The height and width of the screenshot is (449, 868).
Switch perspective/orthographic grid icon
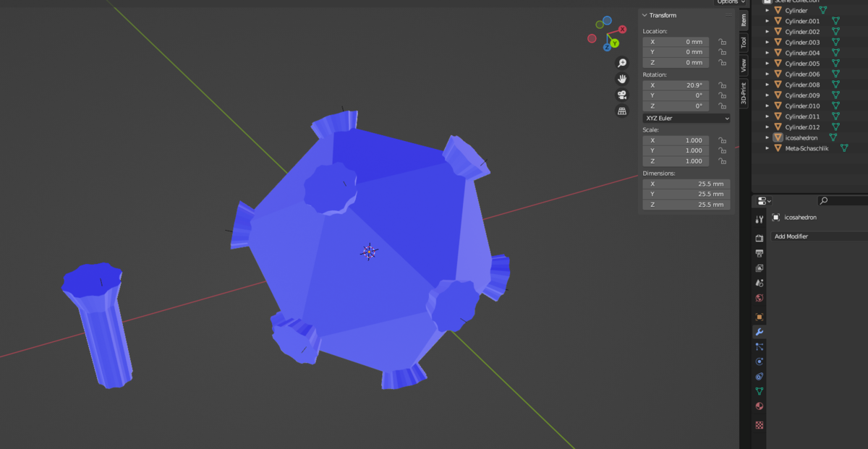[x=621, y=111]
